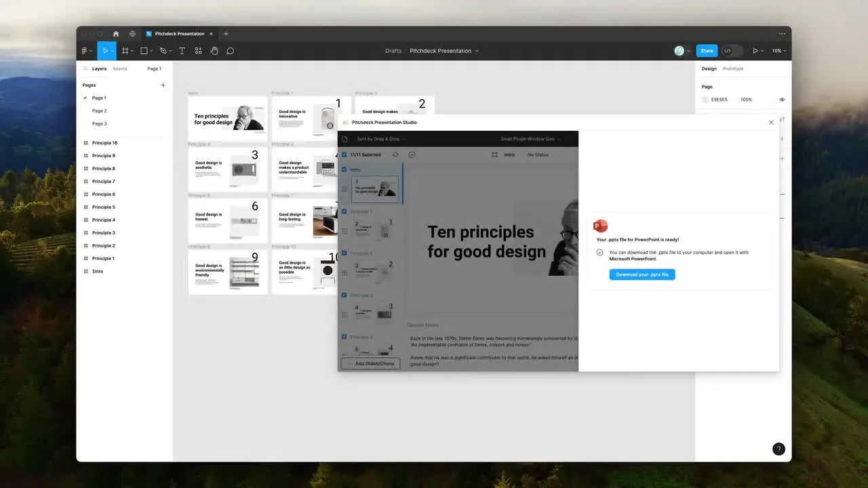Screen dimensions: 868x488
Task: Activate the Hand tool
Action: pos(214,51)
